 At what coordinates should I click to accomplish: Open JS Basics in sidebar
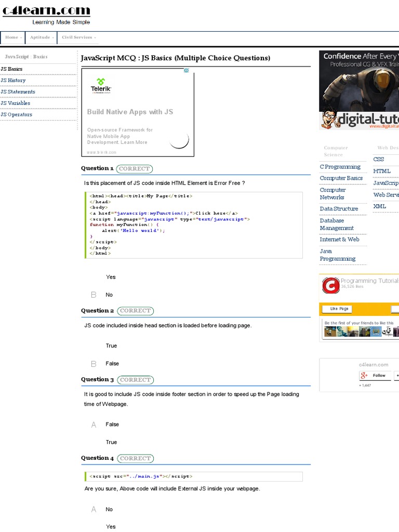(11, 69)
